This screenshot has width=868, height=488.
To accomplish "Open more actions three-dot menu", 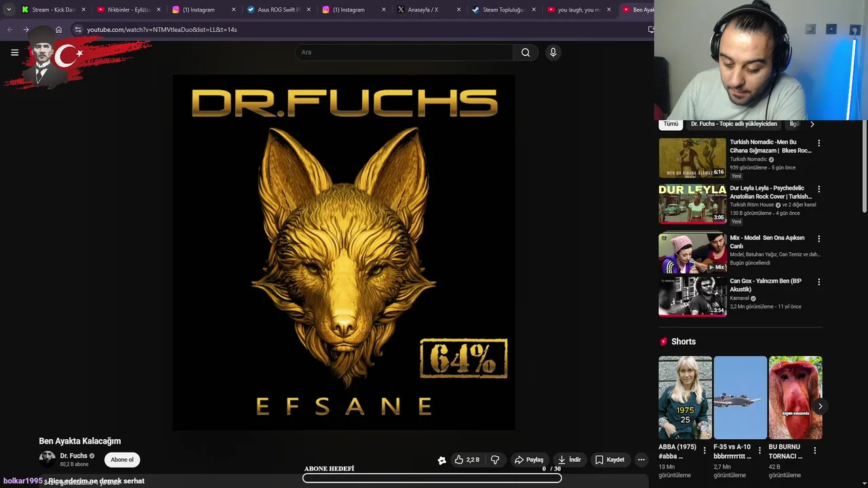I will tap(641, 460).
